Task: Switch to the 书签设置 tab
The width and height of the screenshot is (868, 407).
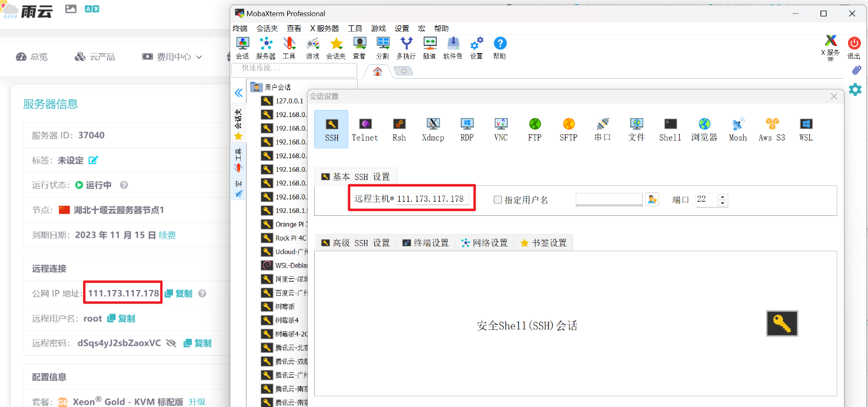Action: [x=543, y=243]
